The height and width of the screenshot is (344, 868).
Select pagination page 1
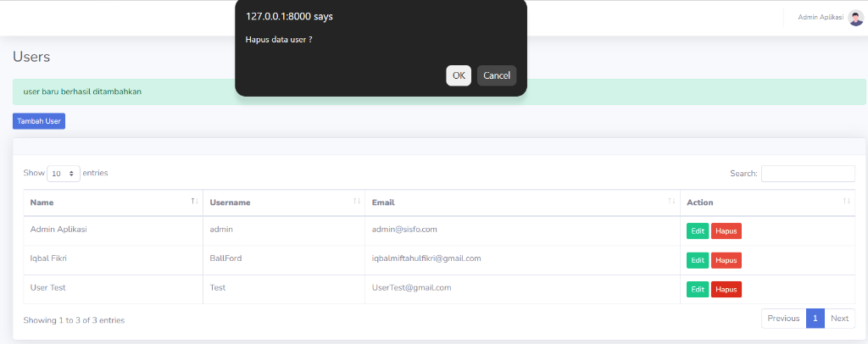[815, 319]
